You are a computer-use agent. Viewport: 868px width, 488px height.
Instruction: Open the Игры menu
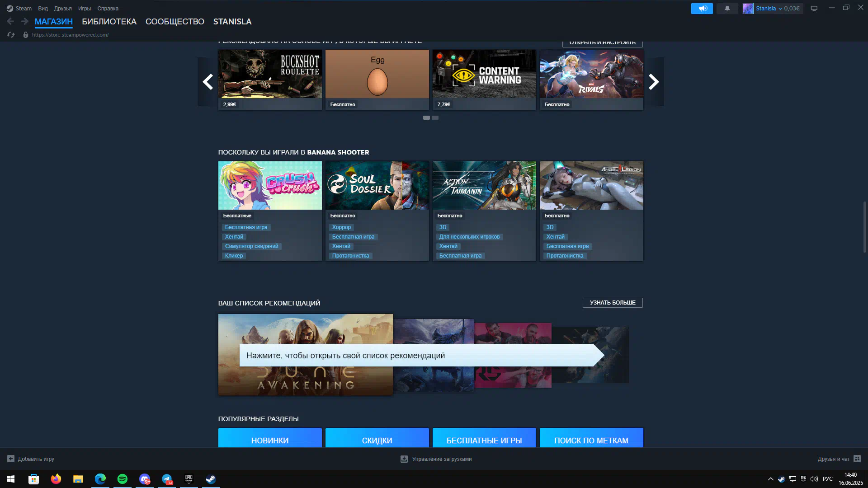pyautogui.click(x=85, y=8)
